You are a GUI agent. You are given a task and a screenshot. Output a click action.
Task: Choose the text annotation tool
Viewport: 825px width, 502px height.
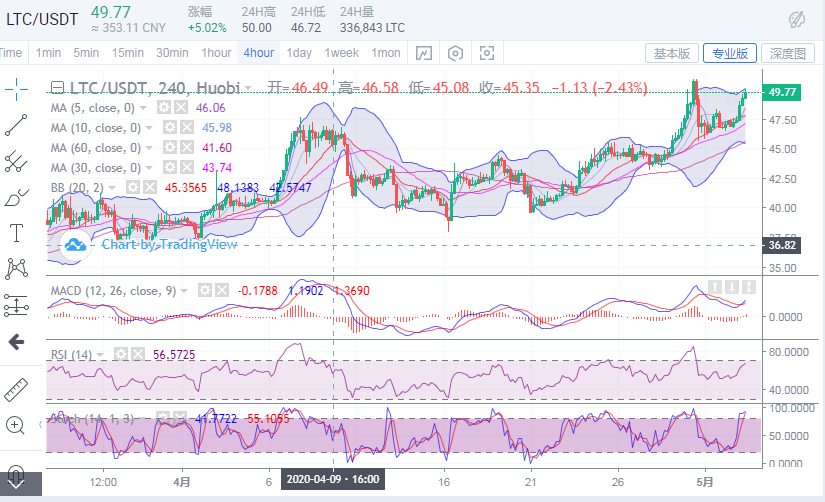pos(16,233)
